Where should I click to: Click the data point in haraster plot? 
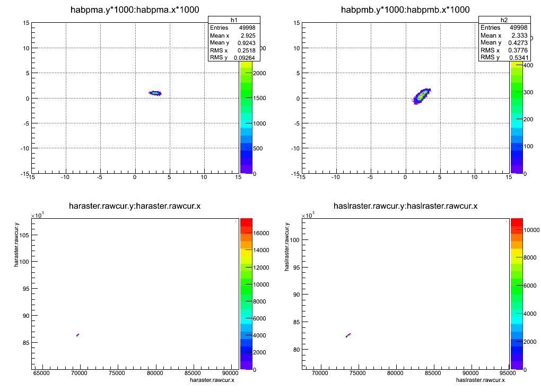point(77,335)
